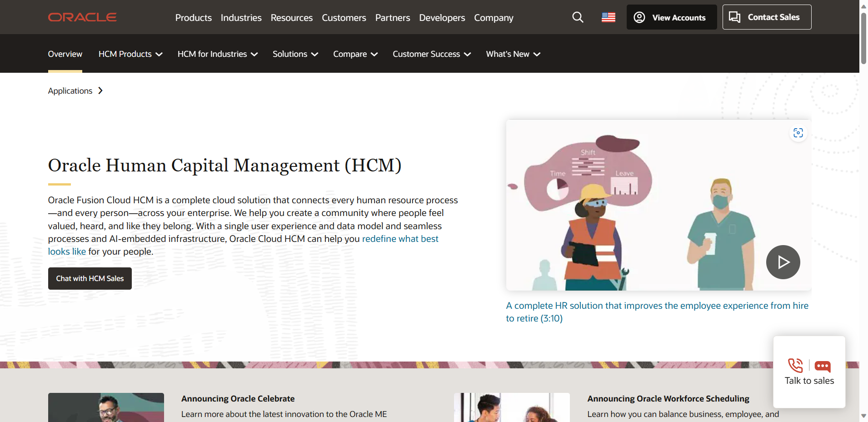Expand the HCM for Industries dropdown
Viewport: 868px width, 422px height.
(218, 54)
